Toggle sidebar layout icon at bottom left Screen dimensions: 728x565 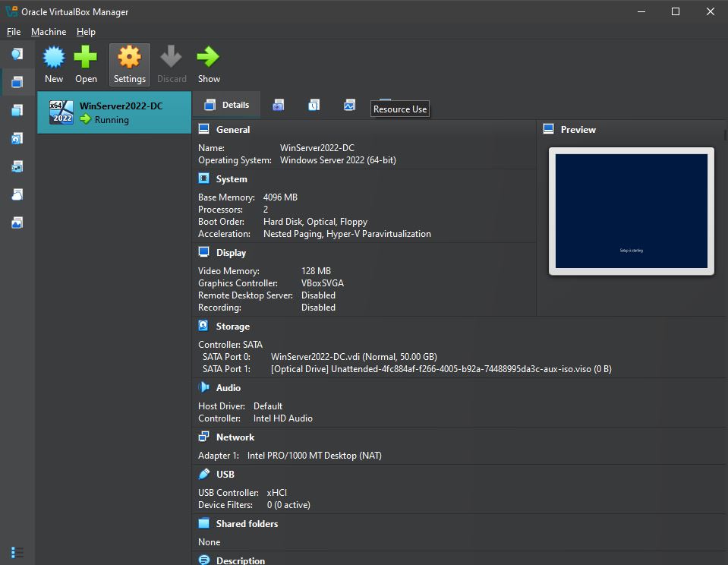click(17, 552)
